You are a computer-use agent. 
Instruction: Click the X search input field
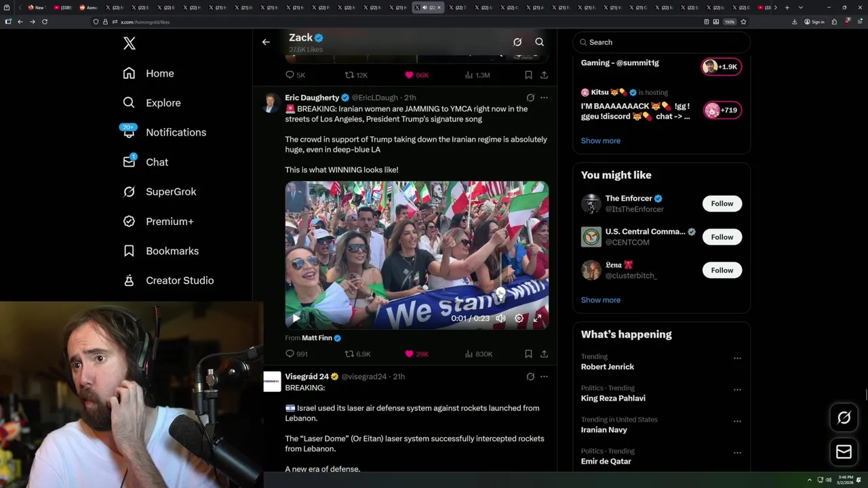point(661,42)
